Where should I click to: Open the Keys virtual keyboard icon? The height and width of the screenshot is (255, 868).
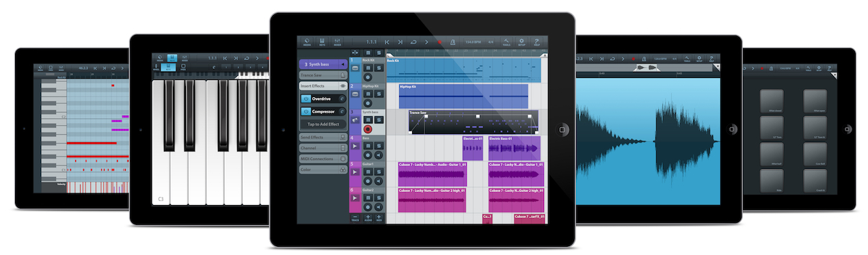point(322,42)
